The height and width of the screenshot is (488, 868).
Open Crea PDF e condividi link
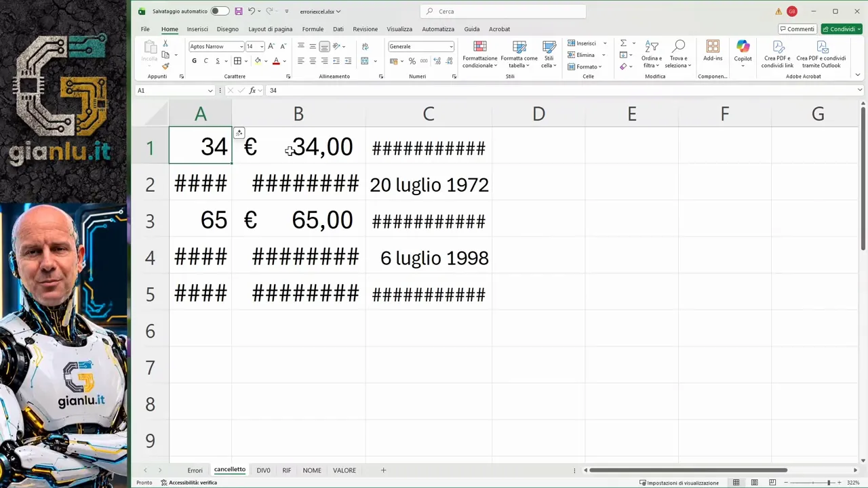(x=777, y=54)
